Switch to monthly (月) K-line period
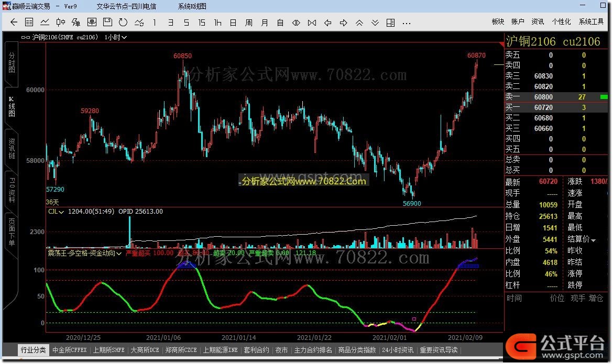This screenshot has width=613, height=364. [x=265, y=23]
